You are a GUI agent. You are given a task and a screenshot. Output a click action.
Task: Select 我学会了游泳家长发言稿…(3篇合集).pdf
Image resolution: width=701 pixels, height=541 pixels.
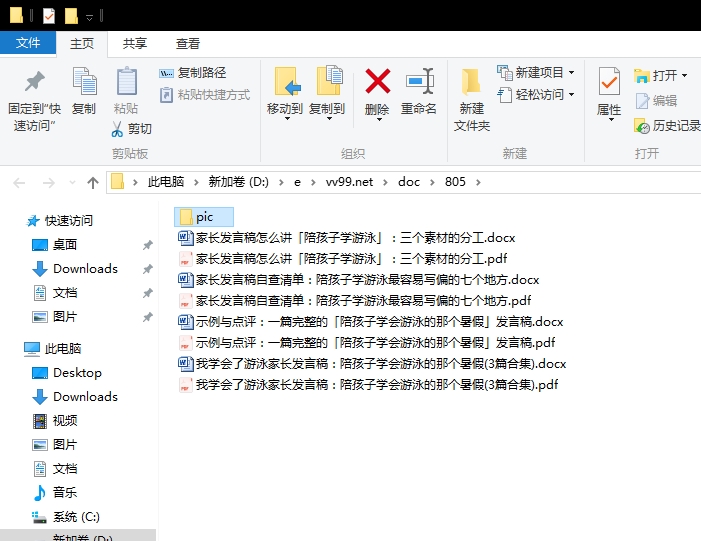tap(369, 385)
